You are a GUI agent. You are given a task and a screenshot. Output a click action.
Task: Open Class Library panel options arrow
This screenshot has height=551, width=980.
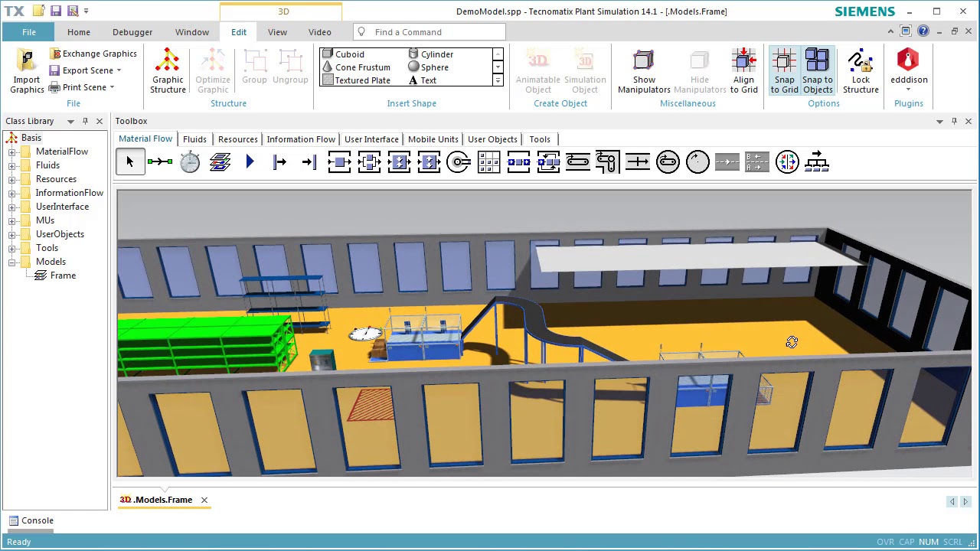[70, 121]
